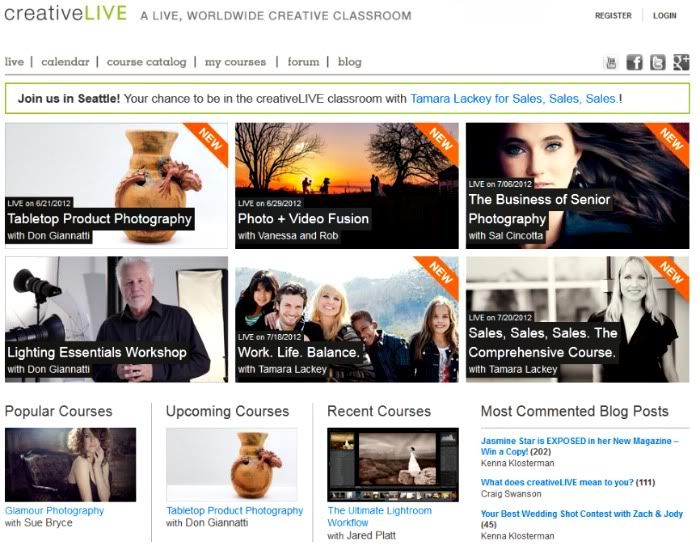Image resolution: width=700 pixels, height=550 pixels.
Task: Click 'LIVE on 6/21/2012' date label
Action: [x=39, y=203]
